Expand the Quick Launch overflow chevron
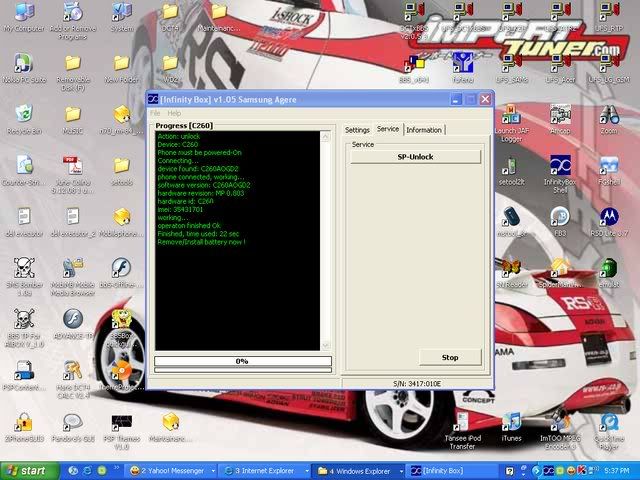This screenshot has width=640, height=480. click(x=116, y=468)
